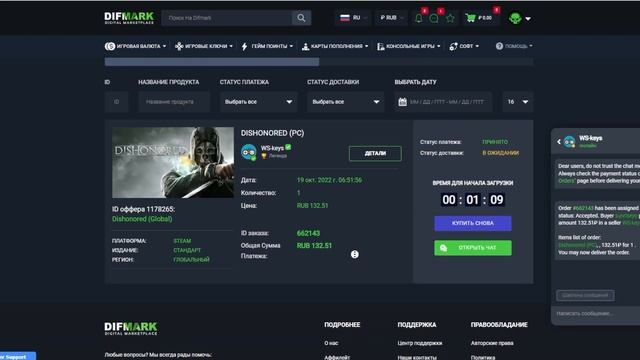Open the notifications bell
640x360 pixels.
pyautogui.click(x=418, y=18)
